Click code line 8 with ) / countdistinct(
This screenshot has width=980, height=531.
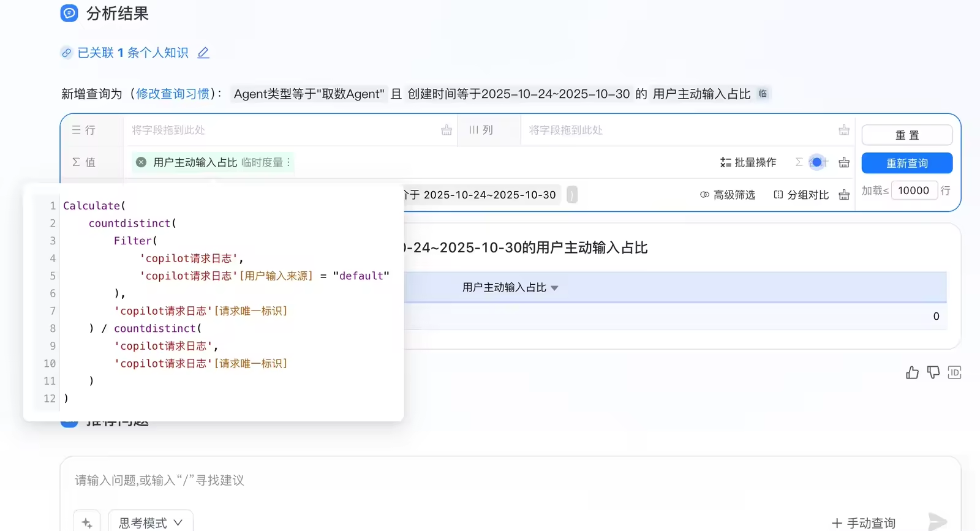[x=145, y=328]
